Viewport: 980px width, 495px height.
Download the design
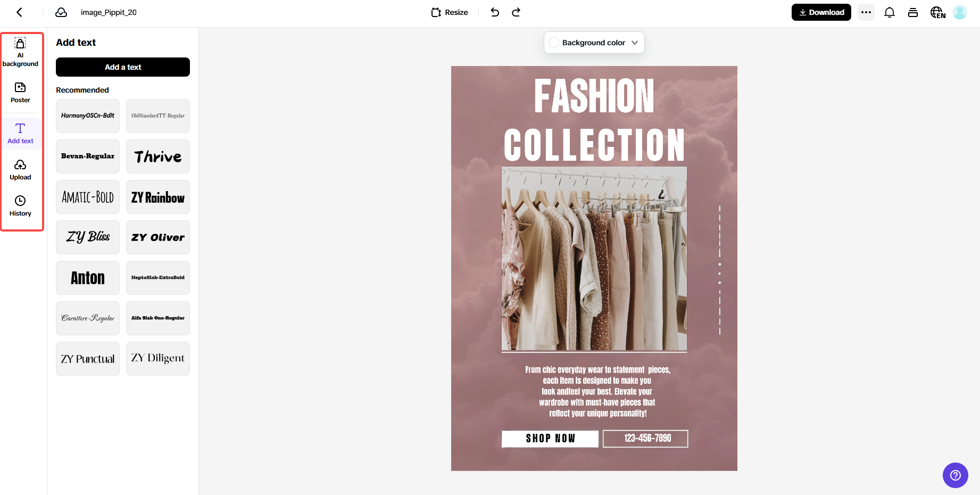821,12
